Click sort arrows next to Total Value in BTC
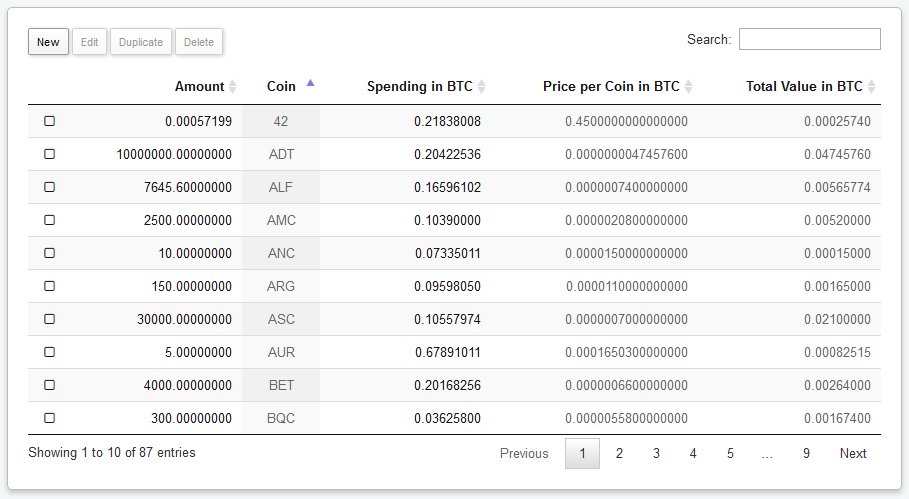Viewport: 909px width, 499px height. click(871, 86)
